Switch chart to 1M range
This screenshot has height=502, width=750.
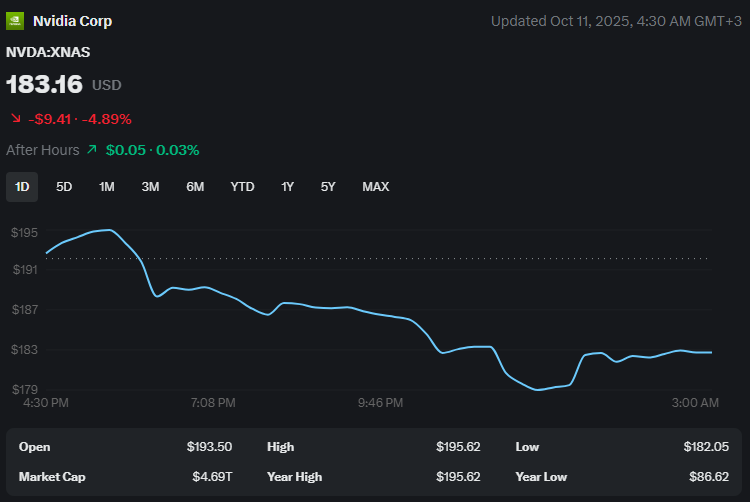click(x=107, y=187)
